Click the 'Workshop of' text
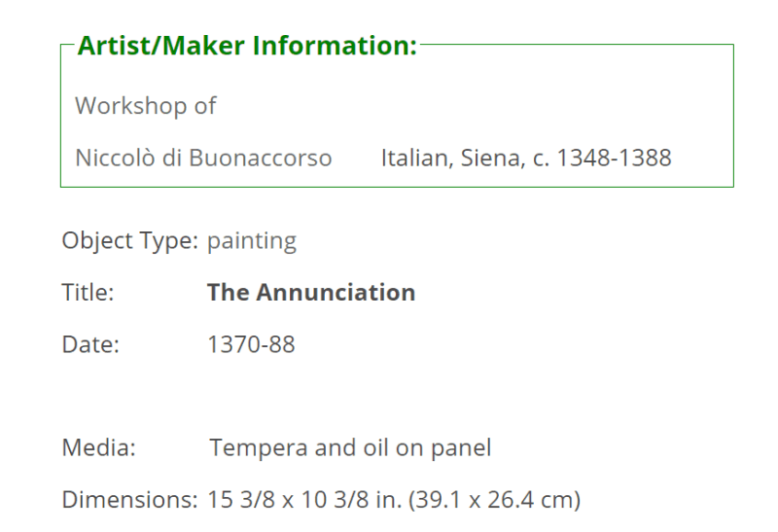Viewport: 778px width, 532px height. coord(145,106)
